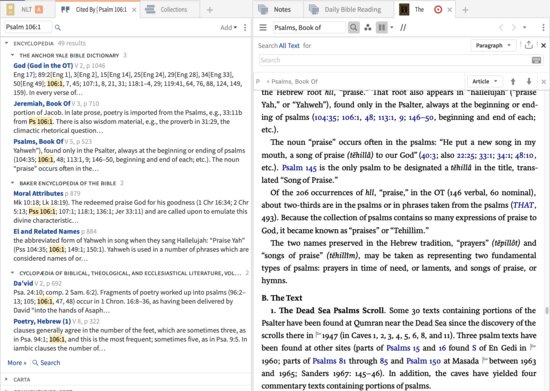Click the visual filters three-dots icon

368,27
